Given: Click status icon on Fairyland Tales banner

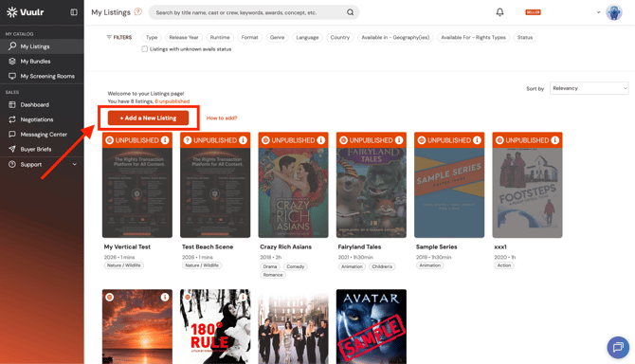Looking at the screenshot, I should click(343, 140).
